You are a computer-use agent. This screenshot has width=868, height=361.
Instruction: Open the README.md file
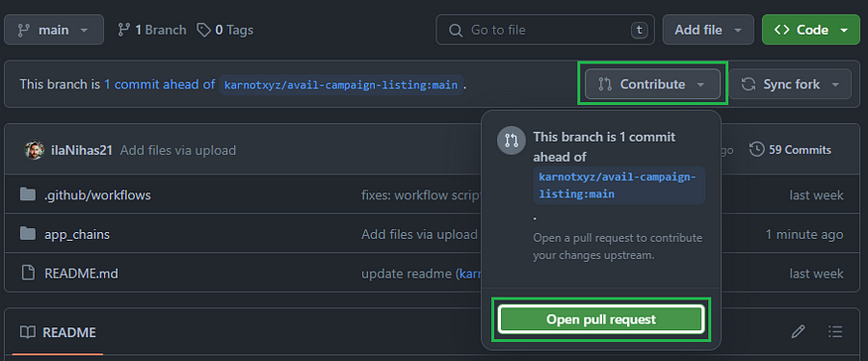click(81, 274)
